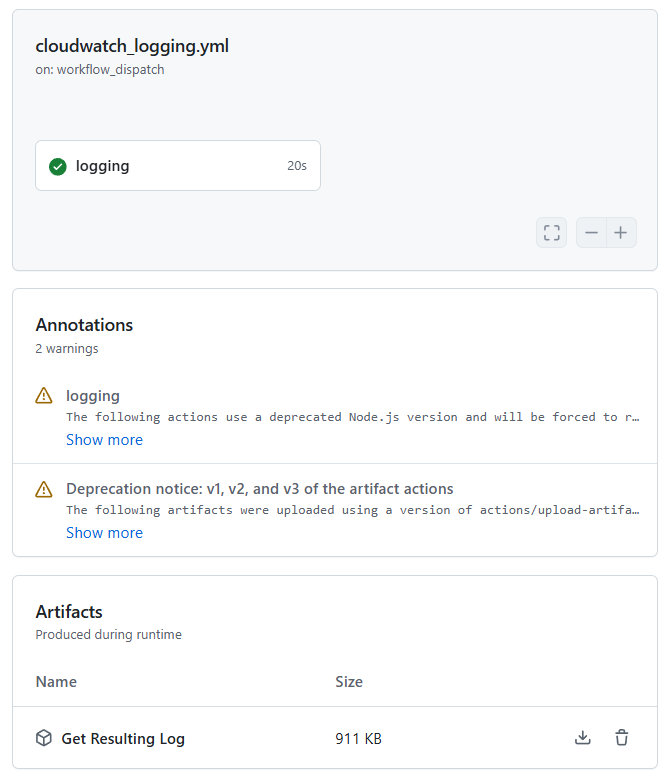The height and width of the screenshot is (782, 671).
Task: Click the package icon for Get Resulting Log
Action: point(44,738)
